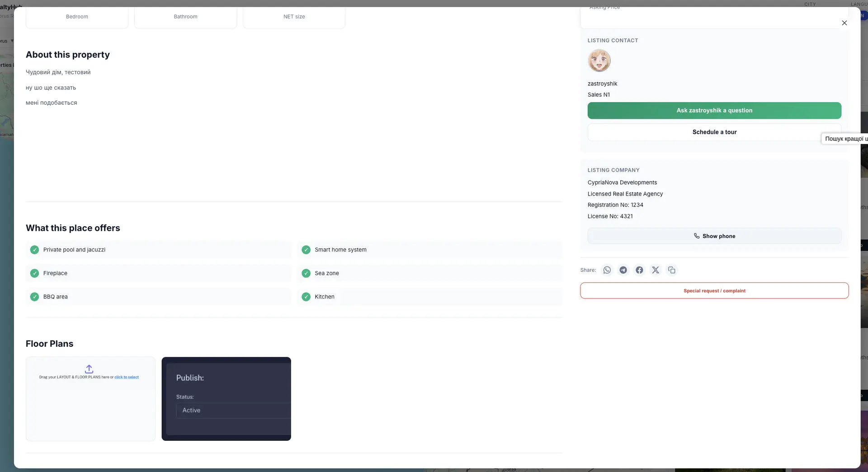Click the 'Smart home system' amenity label

(340, 250)
